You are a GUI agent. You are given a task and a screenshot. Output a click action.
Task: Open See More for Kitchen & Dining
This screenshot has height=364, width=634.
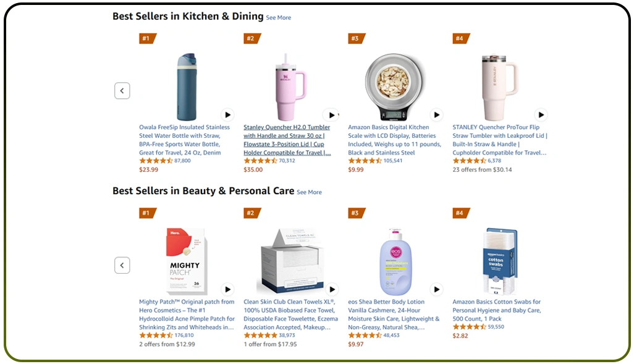278,17
